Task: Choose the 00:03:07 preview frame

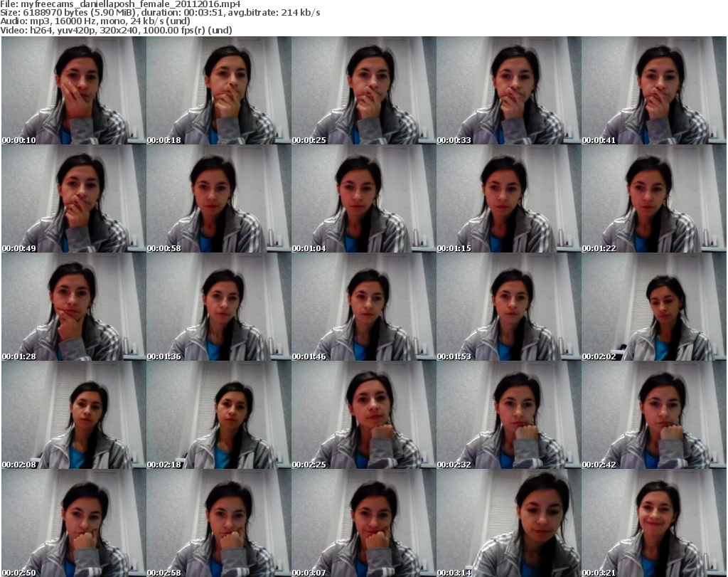Action: pos(363,523)
